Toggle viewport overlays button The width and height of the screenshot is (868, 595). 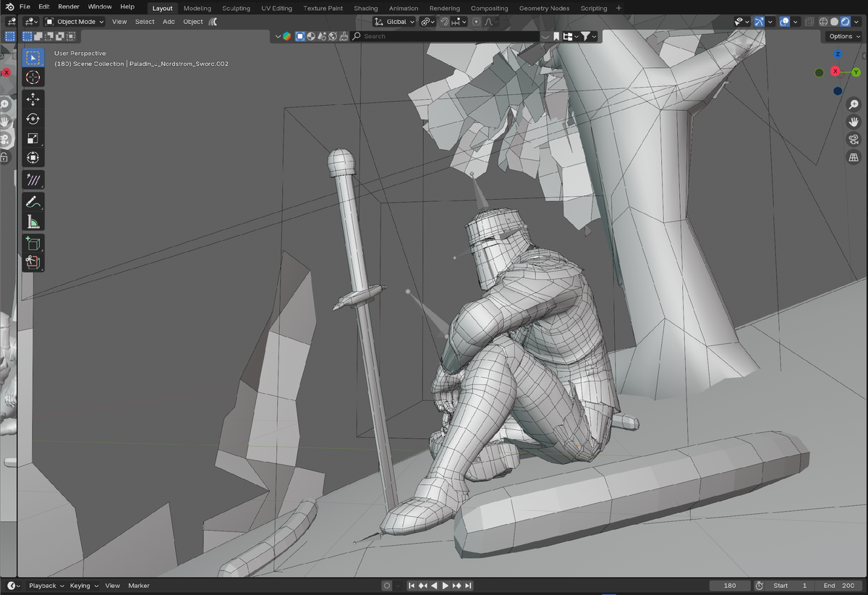(785, 22)
